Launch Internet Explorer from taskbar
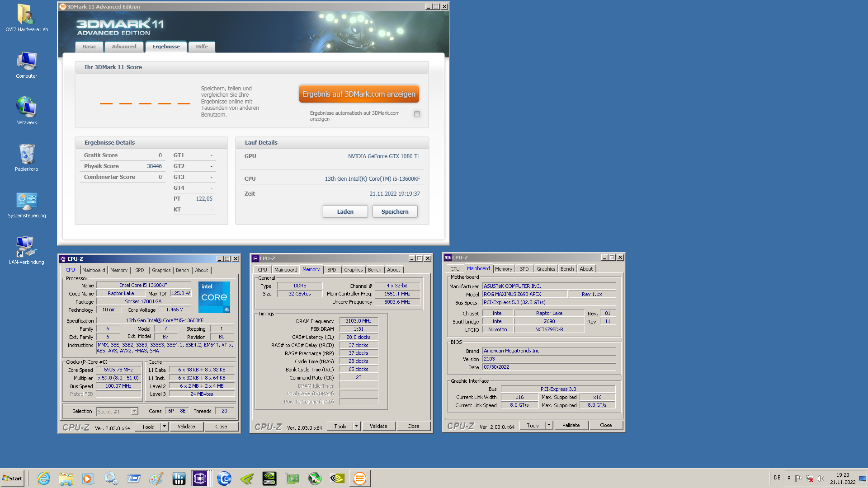Viewport: 868px width, 488px height. point(43,479)
